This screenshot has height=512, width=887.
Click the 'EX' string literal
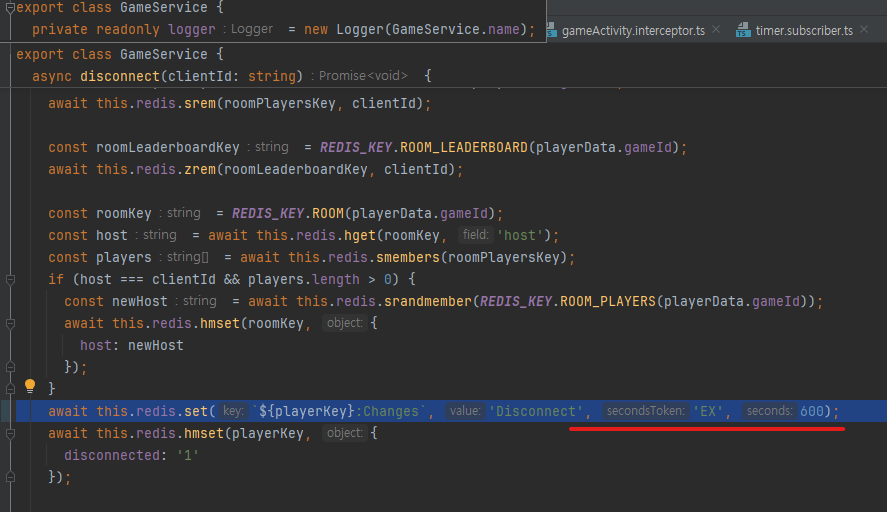click(x=708, y=411)
